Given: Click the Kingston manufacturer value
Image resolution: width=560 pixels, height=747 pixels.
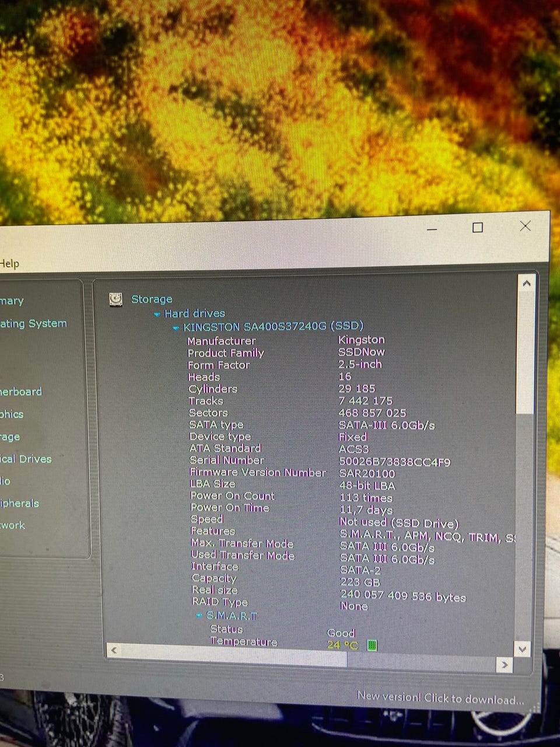Looking at the screenshot, I should [362, 340].
